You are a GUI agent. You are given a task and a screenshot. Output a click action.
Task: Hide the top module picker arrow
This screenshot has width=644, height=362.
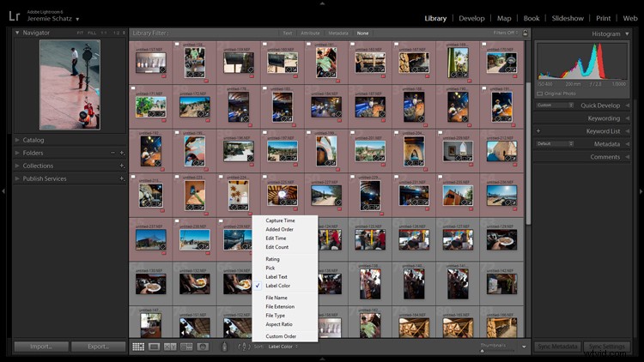coord(322,3)
